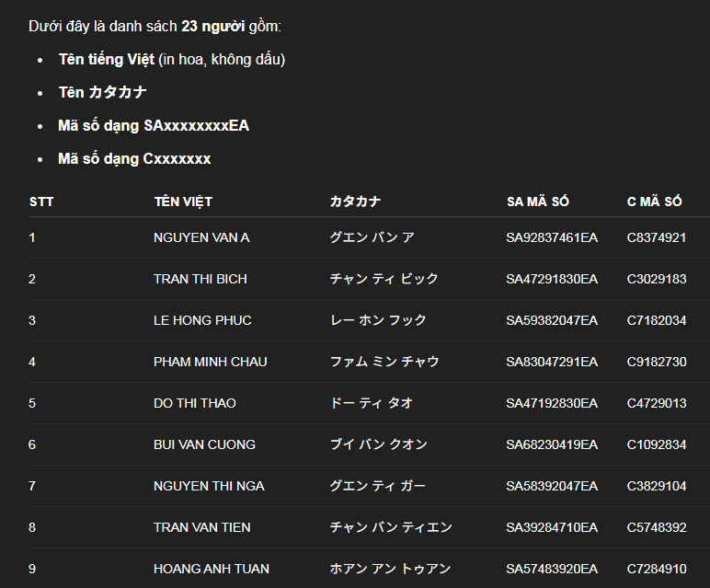Click the code C8374921
Image resolution: width=710 pixels, height=588 pixels.
tap(657, 237)
